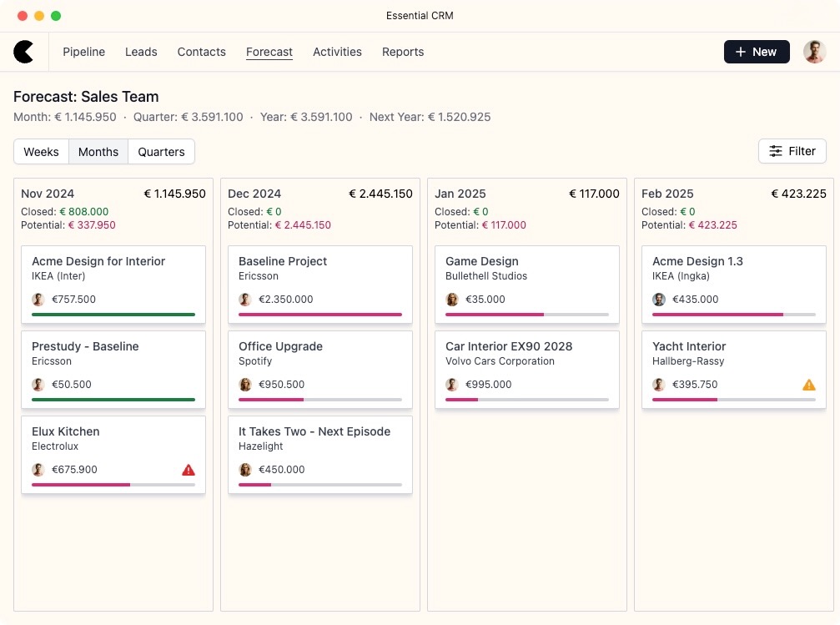Expand the Jan 2025 column header
This screenshot has height=625, width=840.
460,194
